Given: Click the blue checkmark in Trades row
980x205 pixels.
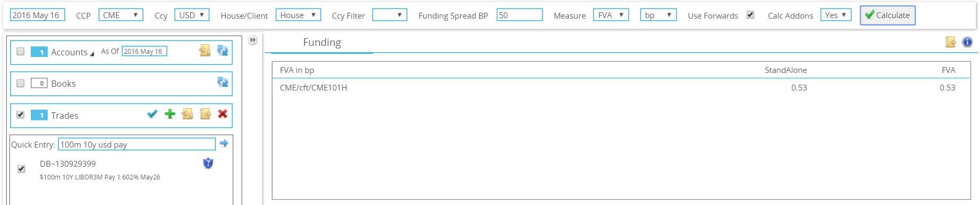Looking at the screenshot, I should 152,114.
